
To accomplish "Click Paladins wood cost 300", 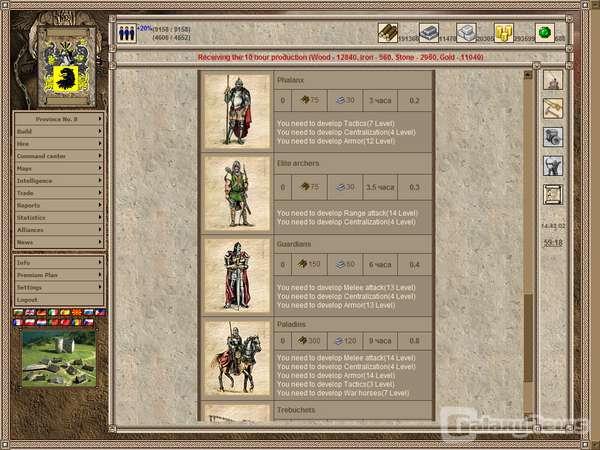I will tap(309, 340).
